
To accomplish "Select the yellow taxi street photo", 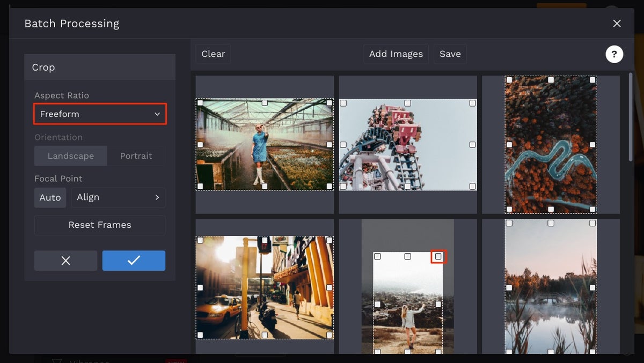I will [264, 288].
